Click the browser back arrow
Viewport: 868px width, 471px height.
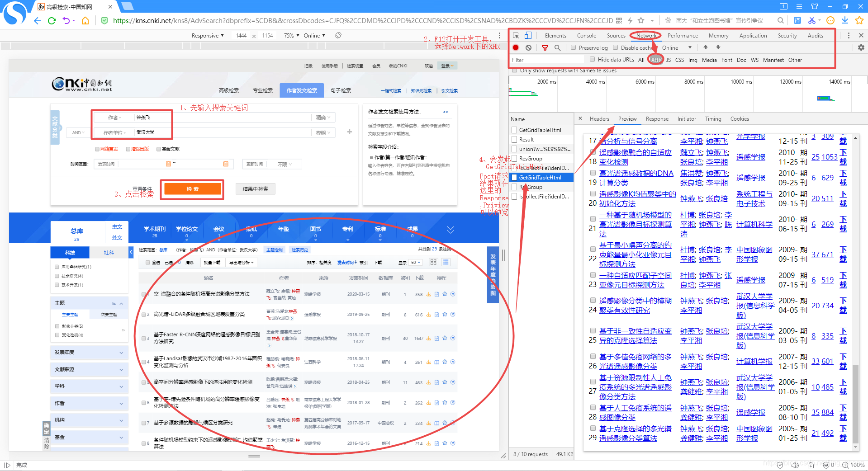pos(38,21)
